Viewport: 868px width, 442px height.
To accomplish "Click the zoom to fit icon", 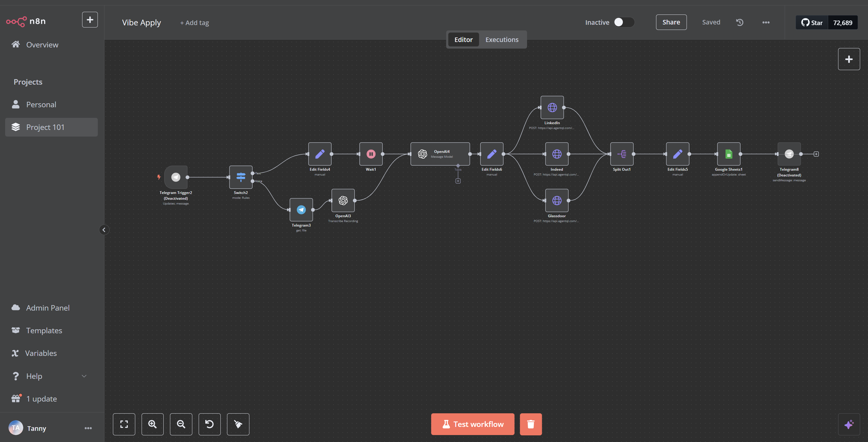I will click(x=124, y=424).
